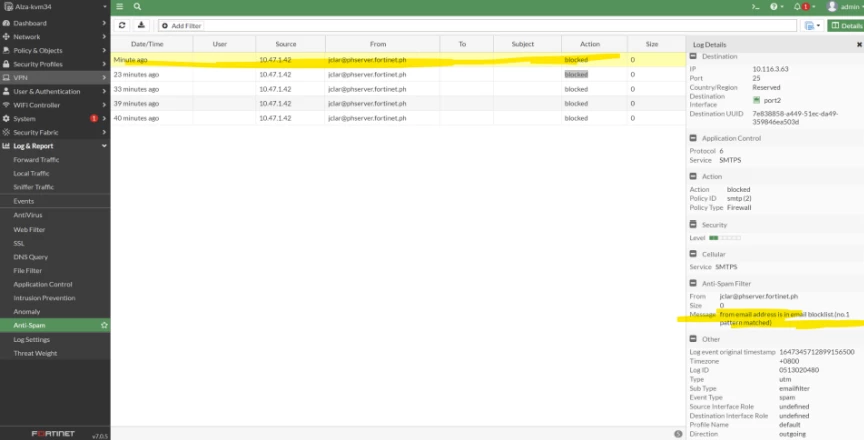Click the refresh log button
This screenshot has width=864, height=440.
[x=122, y=25]
